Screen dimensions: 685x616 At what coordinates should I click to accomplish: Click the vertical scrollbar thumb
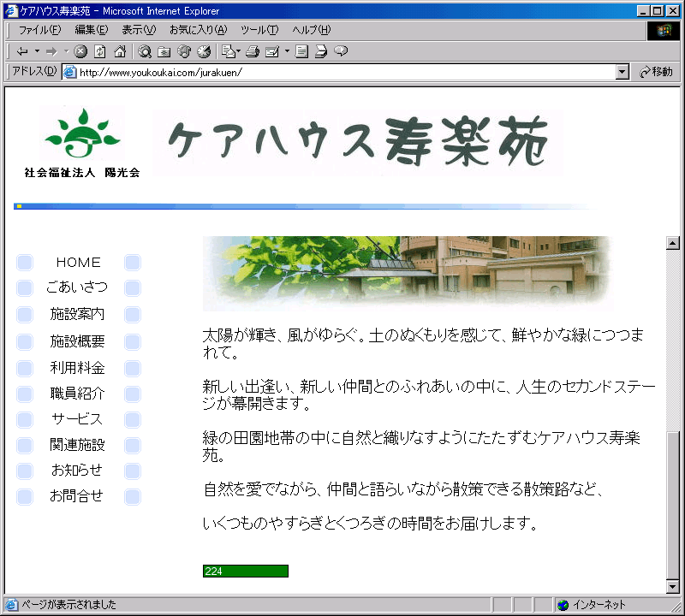673,505
